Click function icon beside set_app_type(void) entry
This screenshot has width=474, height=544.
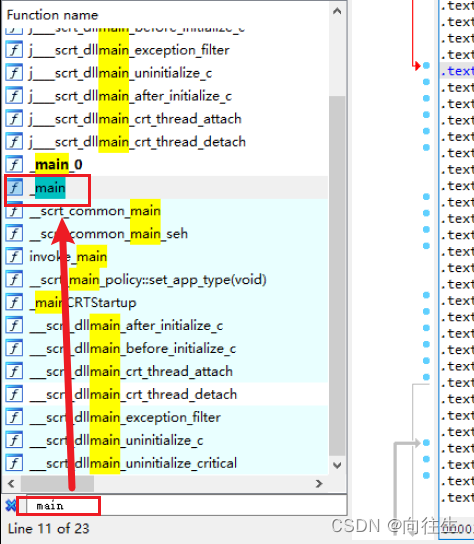[x=14, y=279]
